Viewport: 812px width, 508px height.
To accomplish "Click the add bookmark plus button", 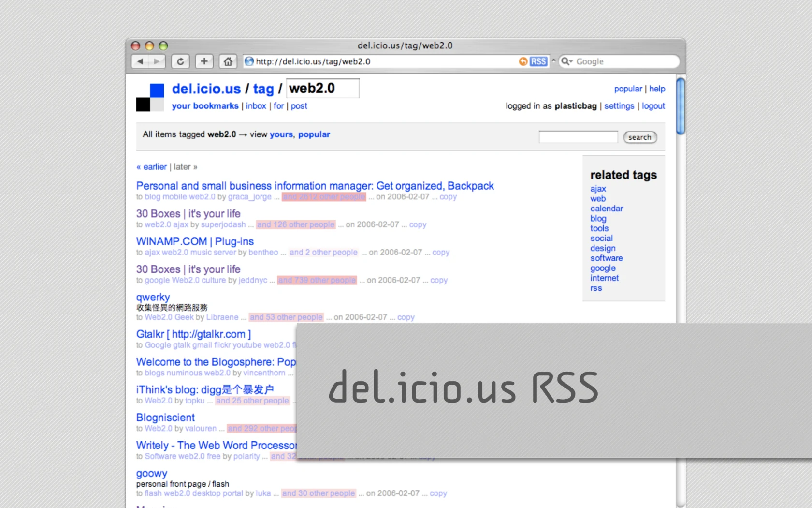I will (204, 61).
